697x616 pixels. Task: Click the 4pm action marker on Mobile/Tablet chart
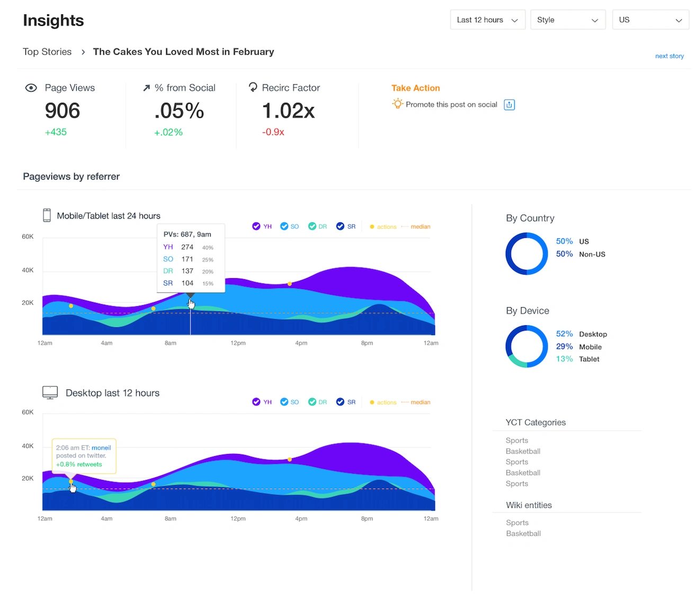point(290,284)
